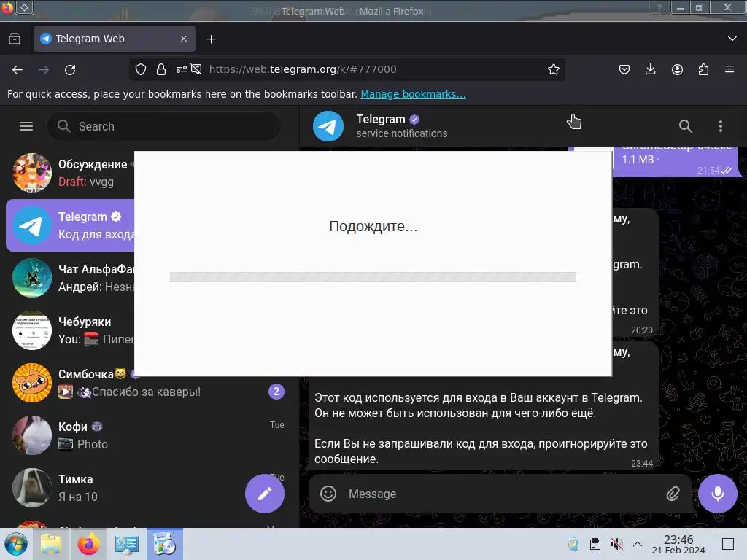Click Manage bookmarks link
Image resolution: width=747 pixels, height=560 pixels.
413,94
